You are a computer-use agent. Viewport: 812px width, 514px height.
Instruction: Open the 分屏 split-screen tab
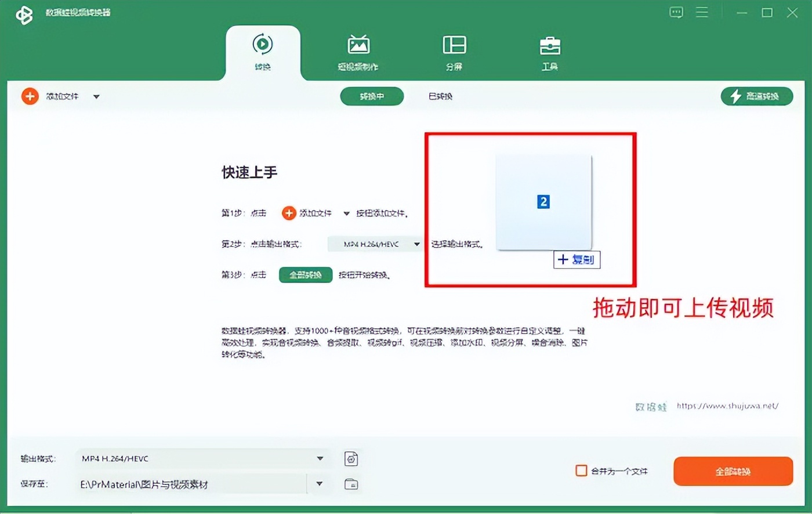pyautogui.click(x=454, y=52)
